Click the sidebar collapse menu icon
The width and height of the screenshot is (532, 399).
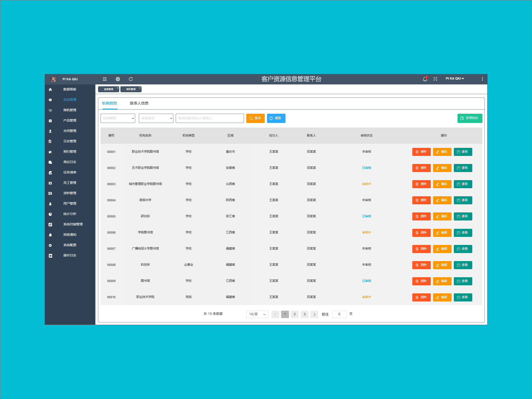[x=105, y=79]
